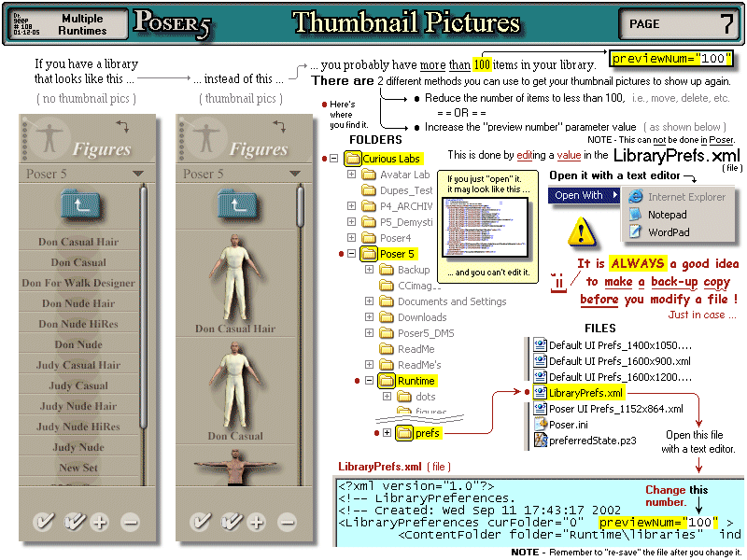Click the Figures category icon in the thumbnail panel
The image size is (747, 560).
pos(205,138)
